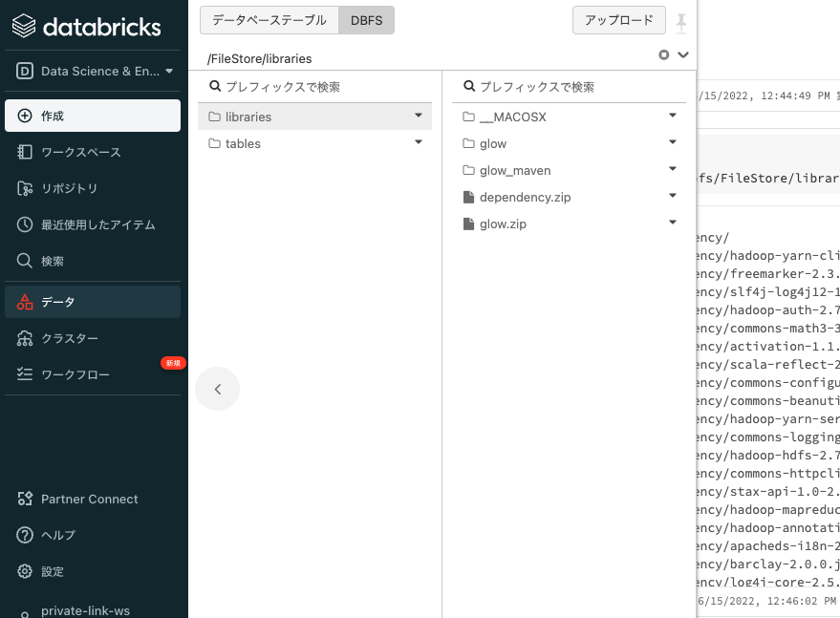Open ワークスペース in sidebar

click(x=93, y=152)
